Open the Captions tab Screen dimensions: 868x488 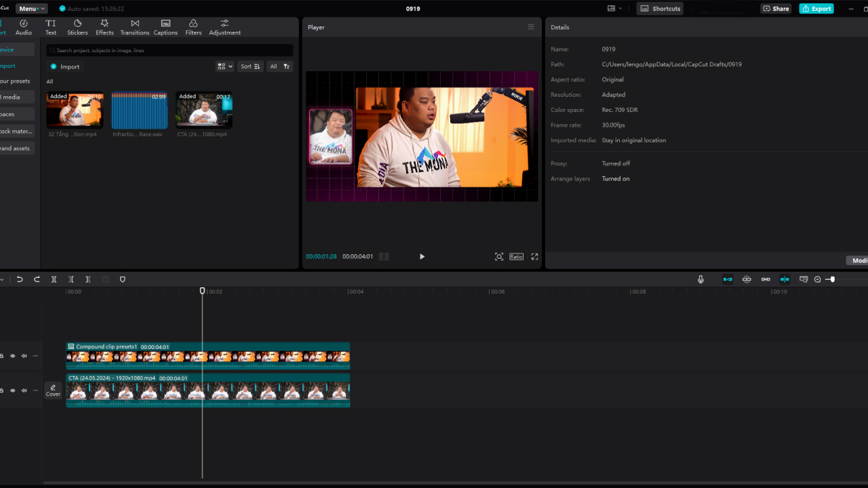point(165,27)
